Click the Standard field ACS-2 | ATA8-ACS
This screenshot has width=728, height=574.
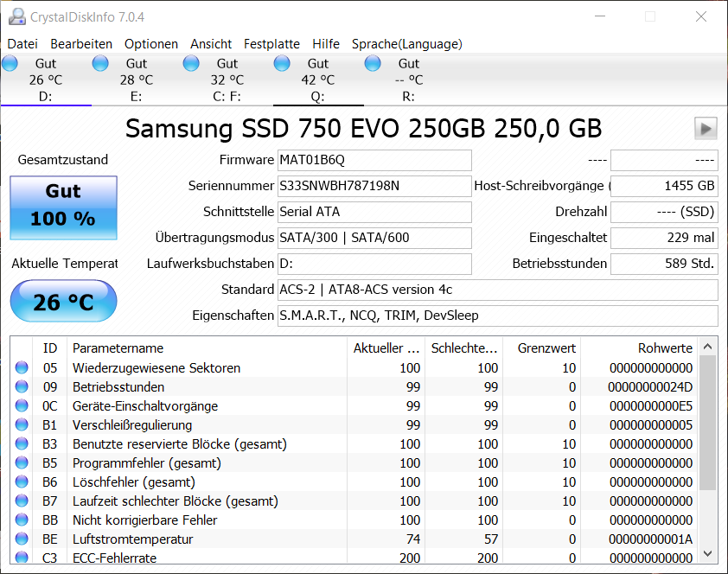pyautogui.click(x=498, y=290)
